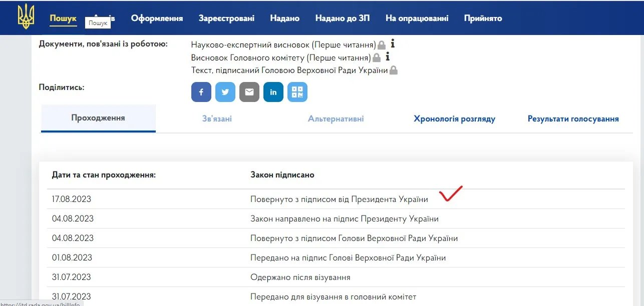644x306 pixels.
Task: Click the Ukrainian trident logo
Action: pos(26,16)
